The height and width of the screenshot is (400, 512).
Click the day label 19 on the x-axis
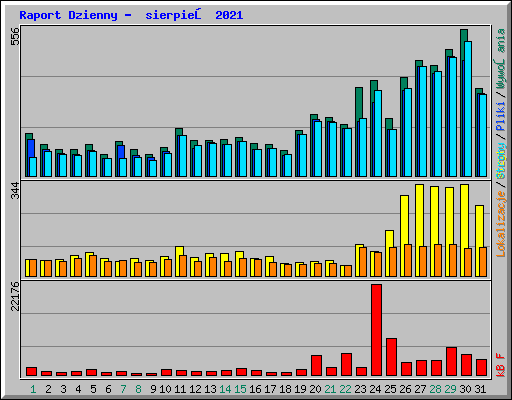pos(300,389)
